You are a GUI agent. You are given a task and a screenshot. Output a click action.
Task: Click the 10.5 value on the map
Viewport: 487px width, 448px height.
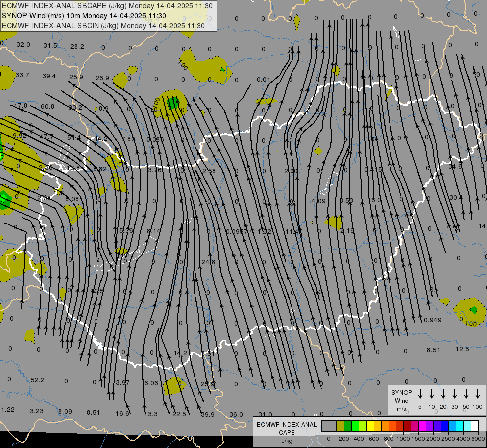tap(97, 291)
